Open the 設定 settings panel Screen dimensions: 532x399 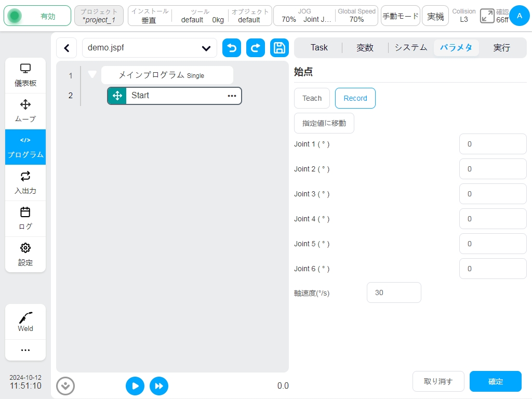pyautogui.click(x=25, y=255)
